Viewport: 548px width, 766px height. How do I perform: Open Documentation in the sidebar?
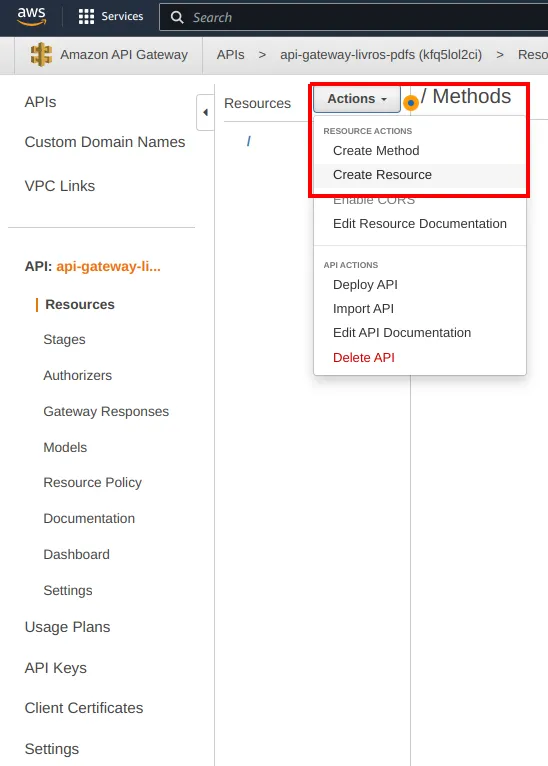click(x=89, y=518)
